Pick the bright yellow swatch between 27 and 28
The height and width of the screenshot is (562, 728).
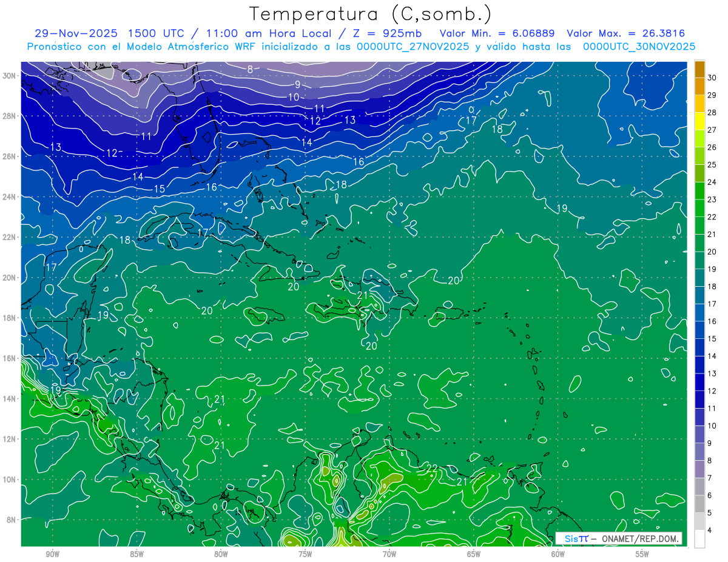(700, 121)
